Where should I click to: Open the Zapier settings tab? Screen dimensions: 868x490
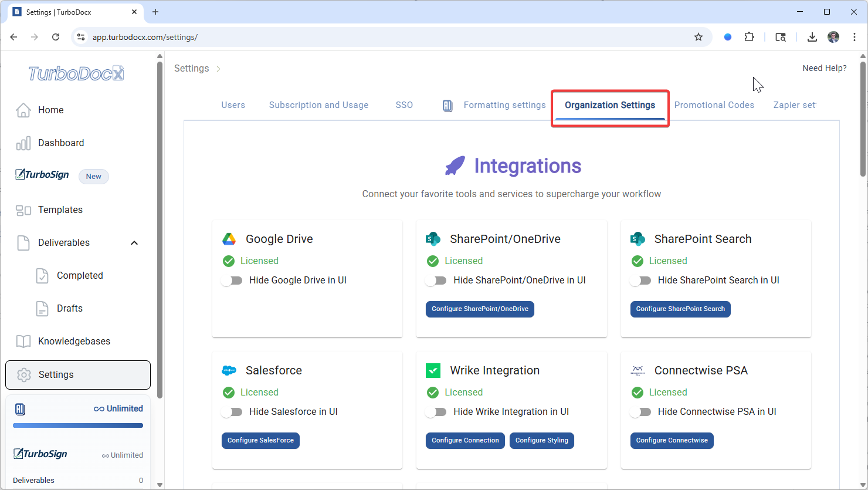[795, 105]
